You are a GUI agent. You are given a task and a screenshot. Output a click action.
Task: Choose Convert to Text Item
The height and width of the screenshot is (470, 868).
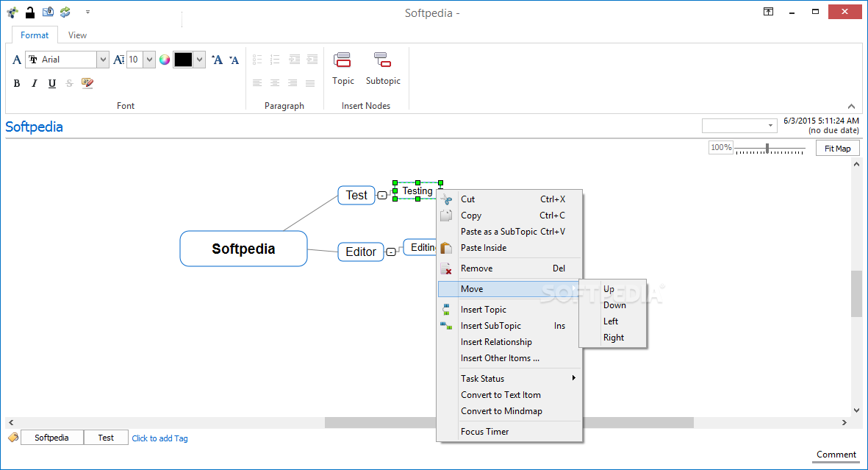coord(510,395)
